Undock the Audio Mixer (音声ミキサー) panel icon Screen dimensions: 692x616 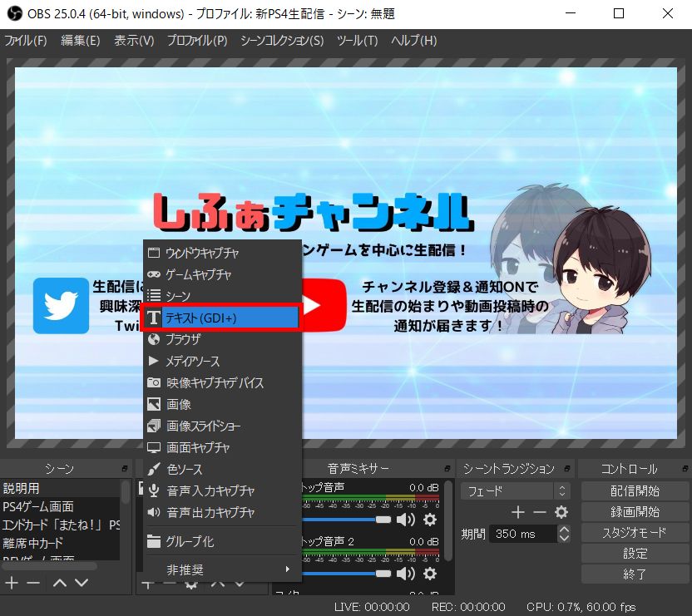pyautogui.click(x=447, y=468)
